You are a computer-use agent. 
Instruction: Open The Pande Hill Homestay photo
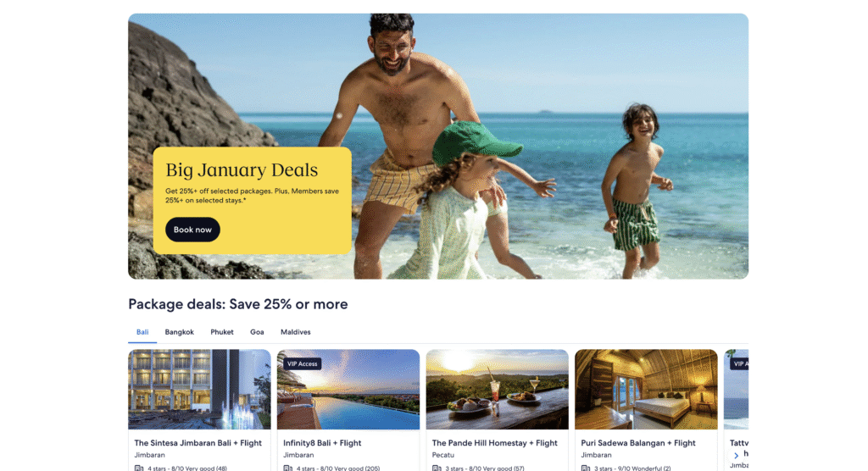tap(497, 389)
